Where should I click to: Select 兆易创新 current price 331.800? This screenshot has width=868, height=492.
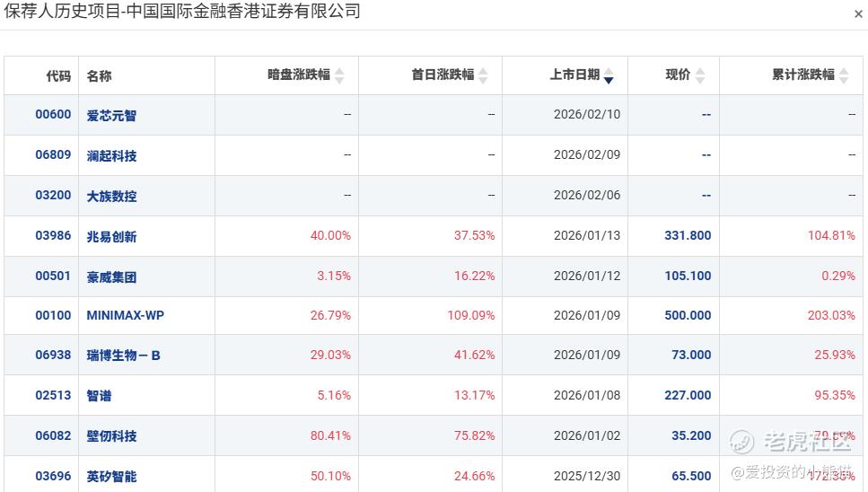click(688, 236)
